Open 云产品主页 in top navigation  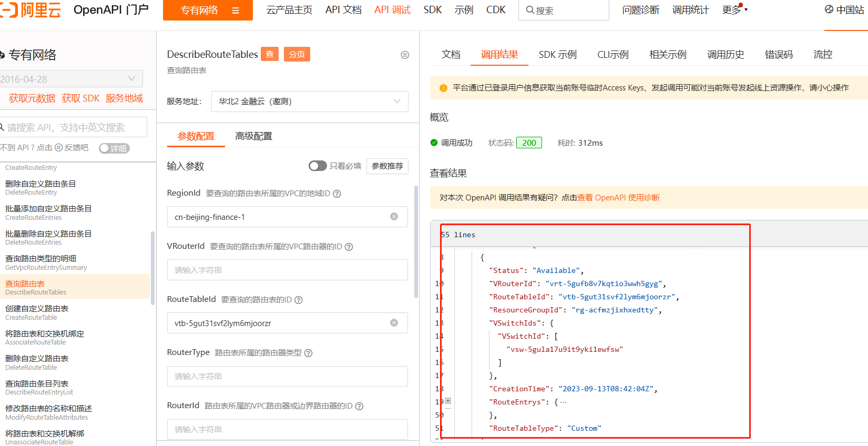[x=289, y=10]
